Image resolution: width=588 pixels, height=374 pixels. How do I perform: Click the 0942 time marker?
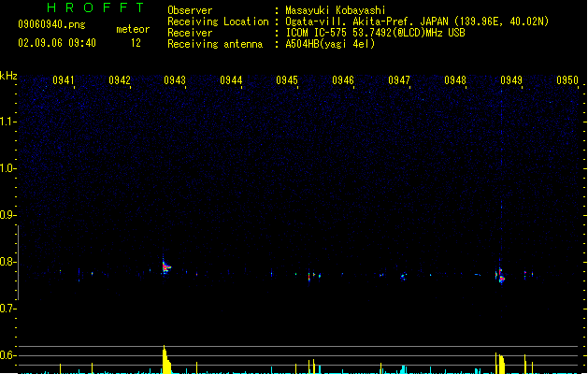(120, 80)
